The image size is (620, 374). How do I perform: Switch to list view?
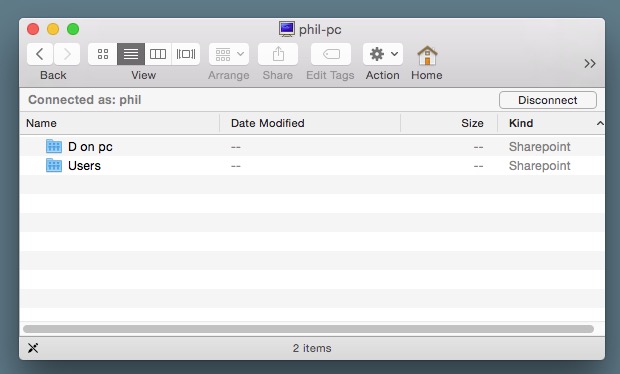(131, 54)
